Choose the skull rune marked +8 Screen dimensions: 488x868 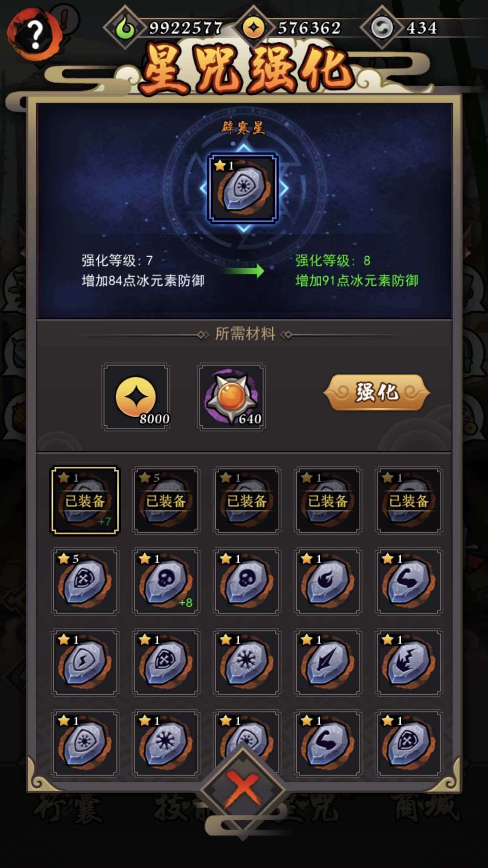click(166, 581)
